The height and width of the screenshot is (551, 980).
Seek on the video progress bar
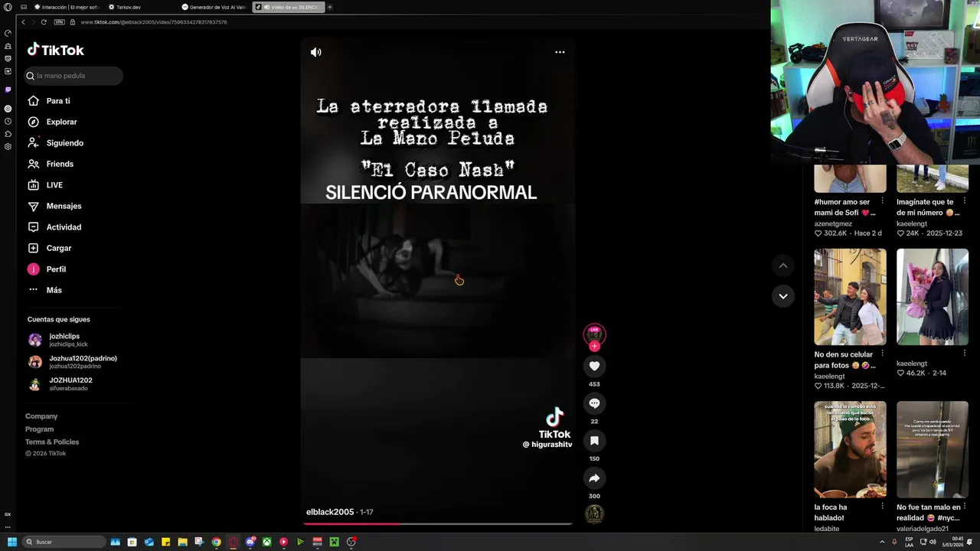(438, 524)
